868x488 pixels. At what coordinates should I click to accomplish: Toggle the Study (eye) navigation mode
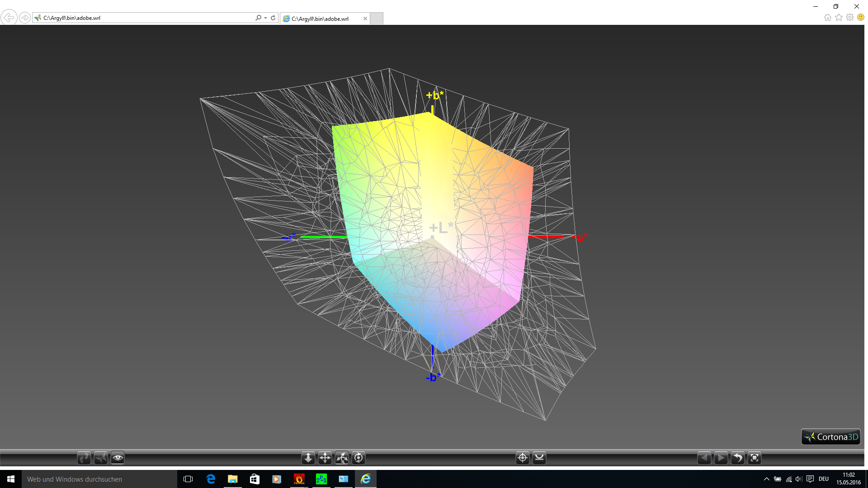(118, 458)
